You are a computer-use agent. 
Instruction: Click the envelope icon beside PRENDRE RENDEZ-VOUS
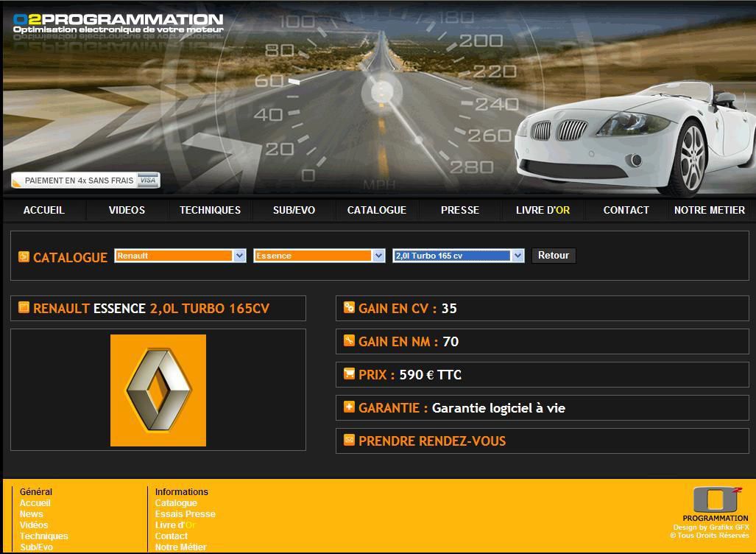tap(349, 440)
